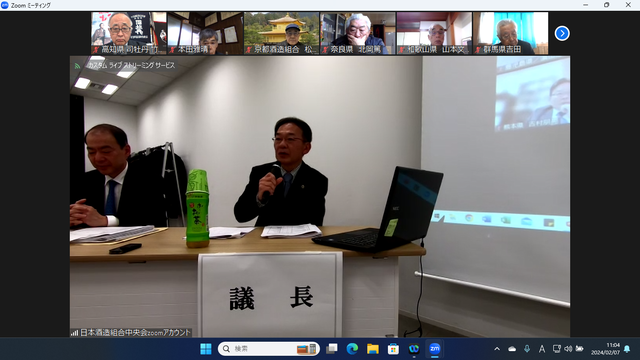This screenshot has width=640, height=360.
Task: Click the カスタム ライブ ストリーミング サービス label
Action: (x=131, y=65)
